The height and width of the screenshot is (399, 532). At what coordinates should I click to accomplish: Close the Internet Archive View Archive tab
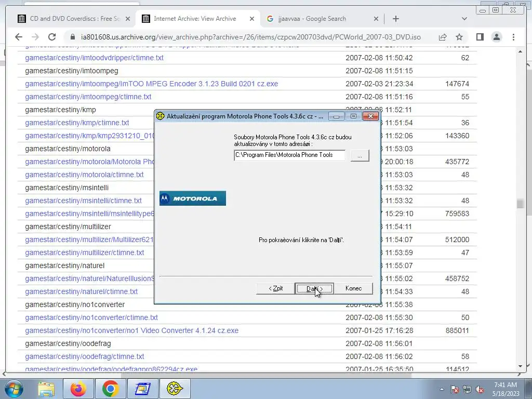coord(252,19)
